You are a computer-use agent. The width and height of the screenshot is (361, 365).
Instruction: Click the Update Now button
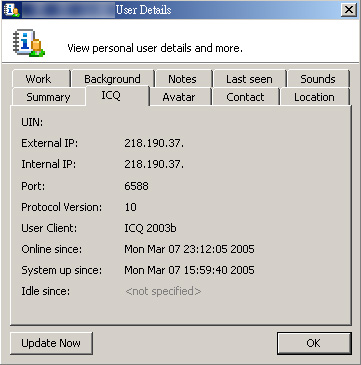coord(51,343)
